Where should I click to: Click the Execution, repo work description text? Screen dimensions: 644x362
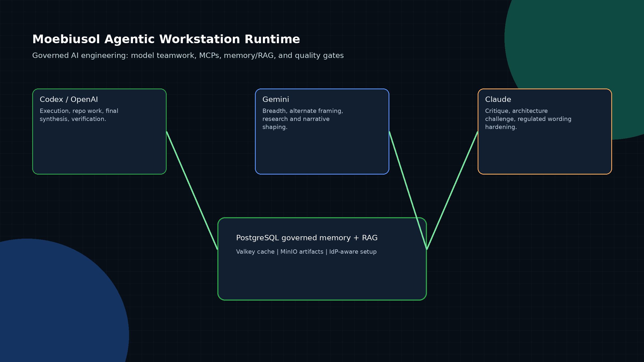click(x=79, y=115)
